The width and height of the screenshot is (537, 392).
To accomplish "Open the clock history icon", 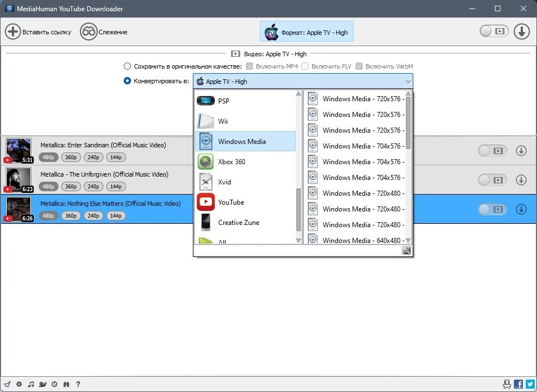I will [55, 384].
